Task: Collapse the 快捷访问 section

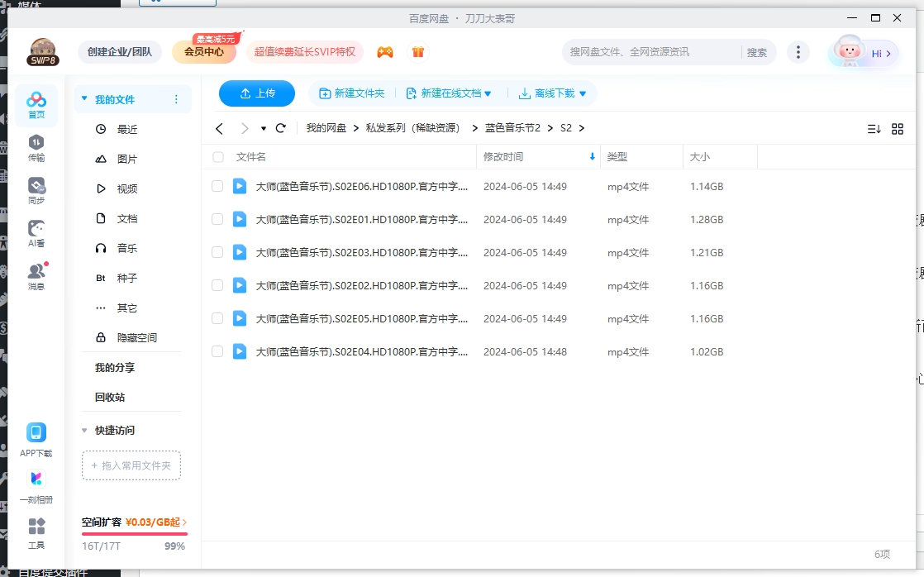Action: 84,431
